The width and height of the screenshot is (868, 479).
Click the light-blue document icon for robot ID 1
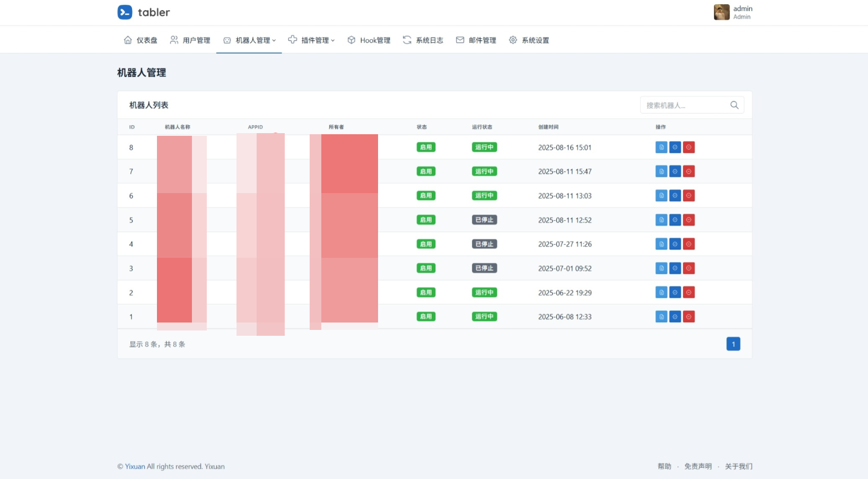[661, 317]
